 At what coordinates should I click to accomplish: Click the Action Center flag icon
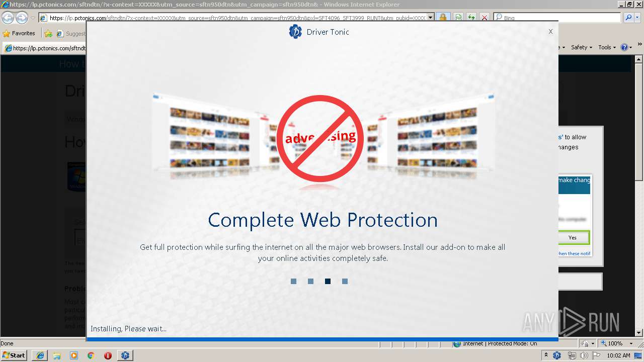click(596, 355)
